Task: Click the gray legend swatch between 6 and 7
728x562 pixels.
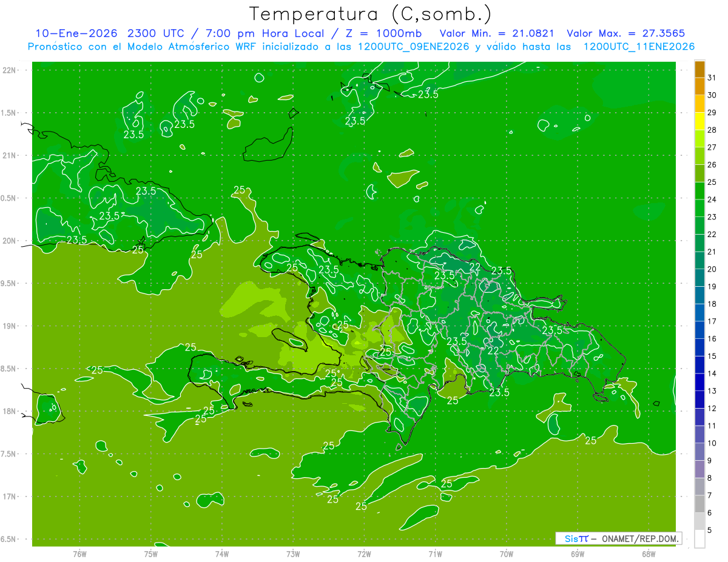Action: tap(699, 504)
